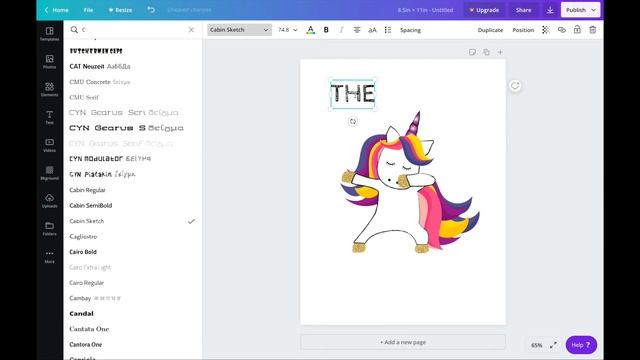
Task: Open the Background sidebar panel
Action: (49, 173)
